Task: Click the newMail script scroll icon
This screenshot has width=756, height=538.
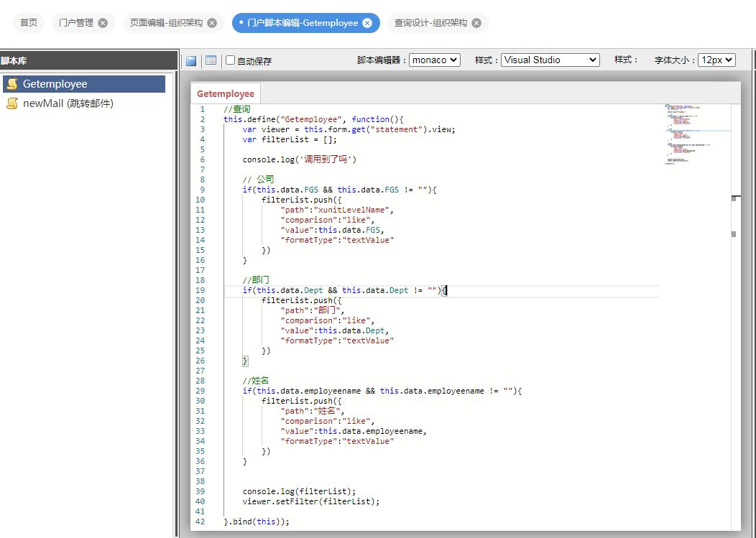Action: coord(12,103)
